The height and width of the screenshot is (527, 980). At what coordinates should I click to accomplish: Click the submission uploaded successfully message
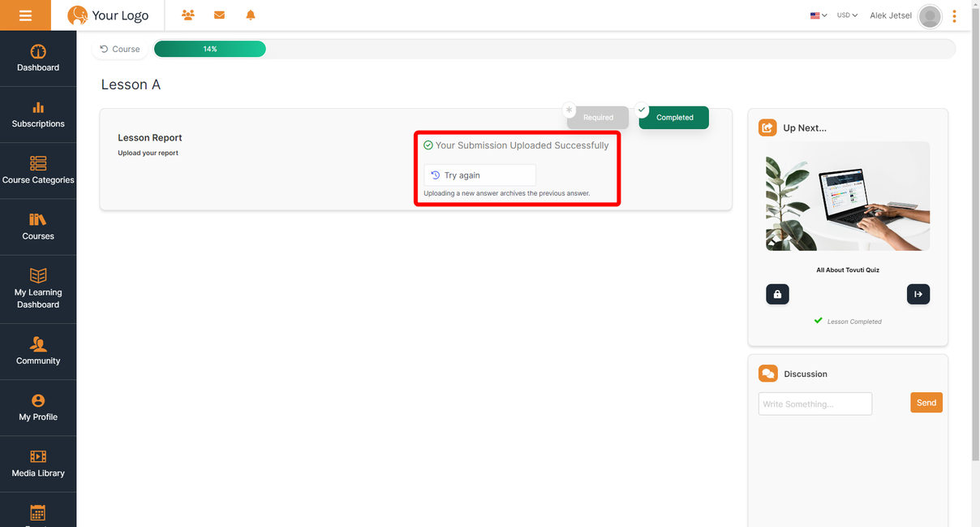(x=516, y=145)
